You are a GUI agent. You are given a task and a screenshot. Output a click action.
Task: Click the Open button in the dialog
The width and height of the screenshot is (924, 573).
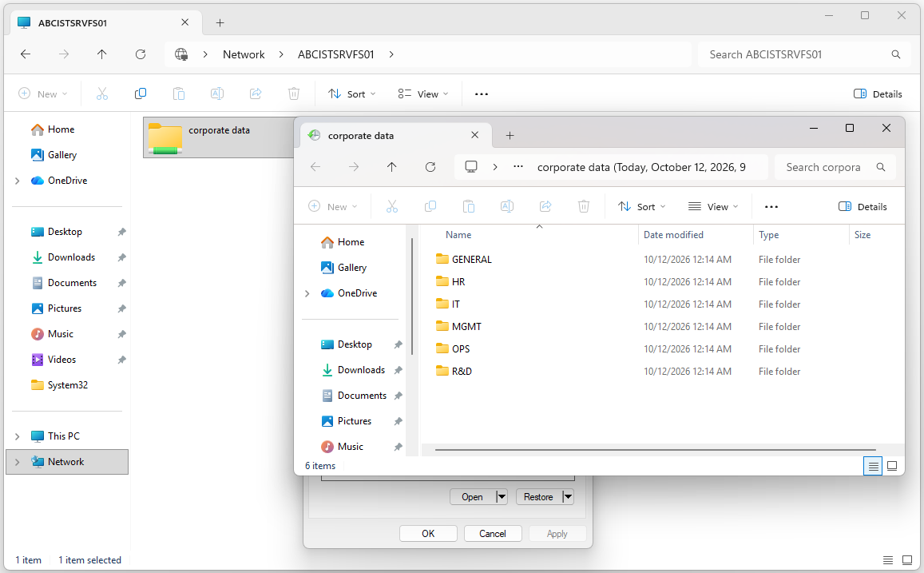472,497
